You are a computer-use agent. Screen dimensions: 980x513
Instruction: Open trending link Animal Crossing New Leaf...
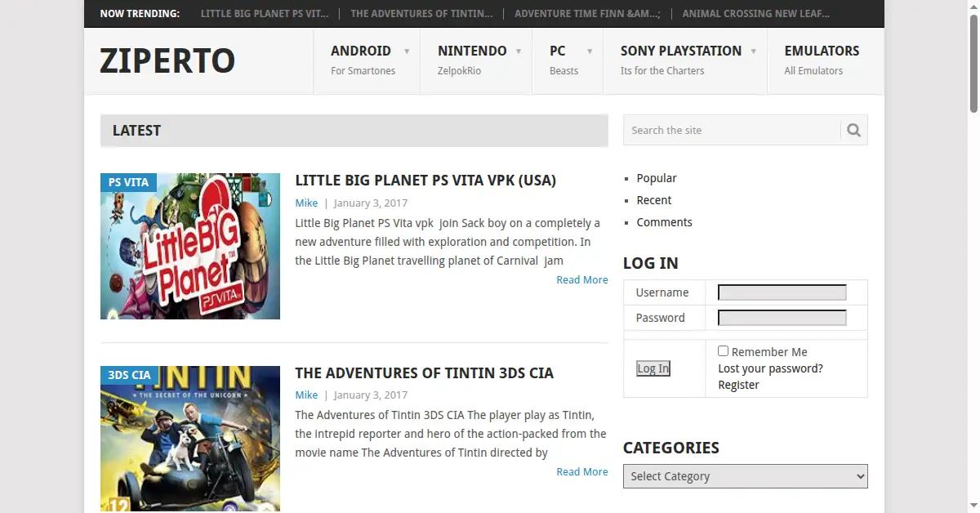click(x=755, y=14)
